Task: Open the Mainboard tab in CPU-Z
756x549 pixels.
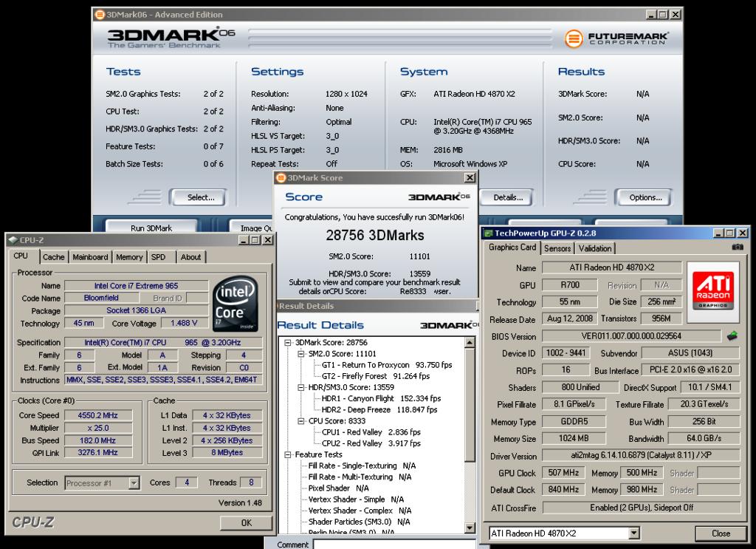Action: coord(90,257)
